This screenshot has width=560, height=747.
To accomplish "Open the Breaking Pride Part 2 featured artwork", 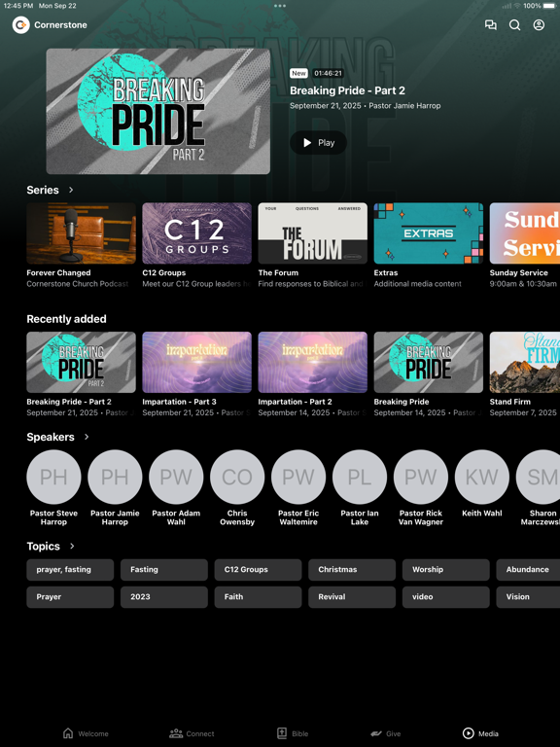I will 158,111.
